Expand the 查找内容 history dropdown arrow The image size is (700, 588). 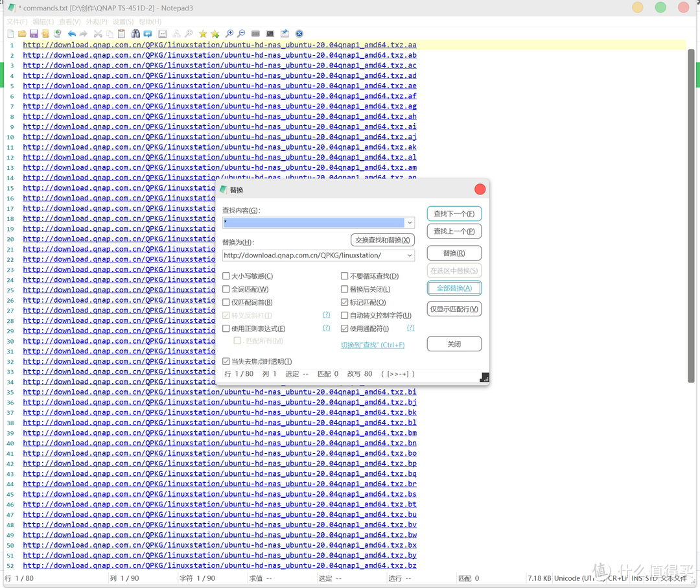pyautogui.click(x=410, y=222)
